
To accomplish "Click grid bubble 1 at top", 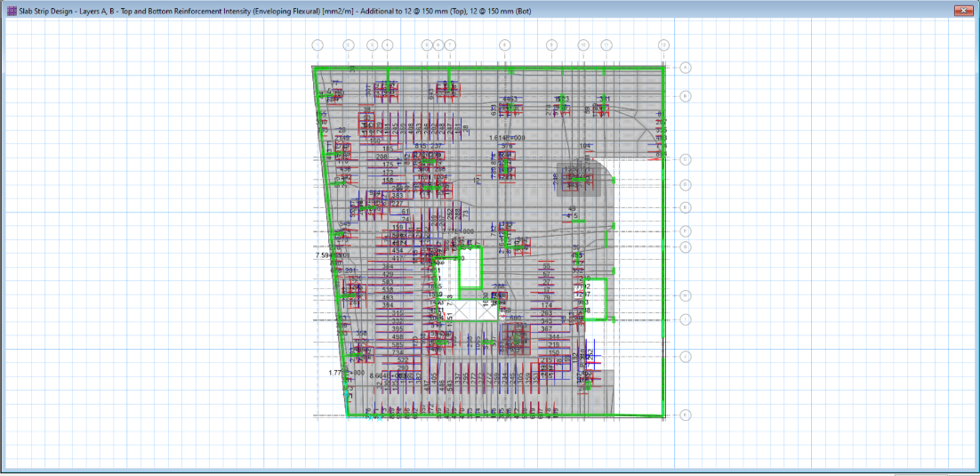I will click(317, 44).
